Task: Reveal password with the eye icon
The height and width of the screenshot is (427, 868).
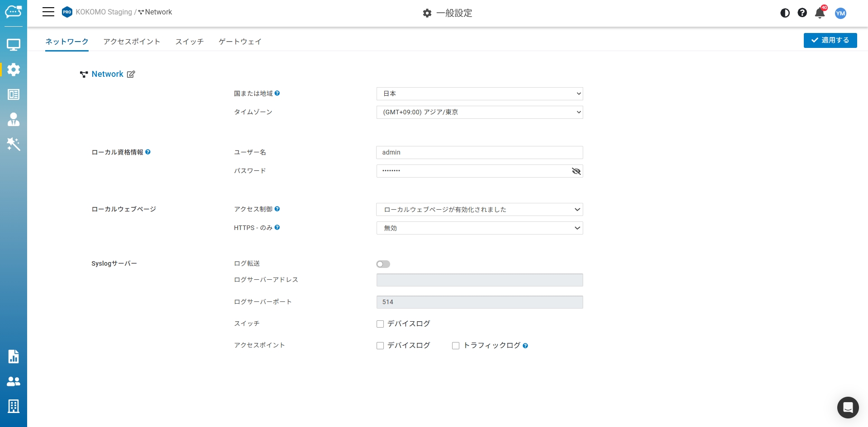Action: point(576,171)
